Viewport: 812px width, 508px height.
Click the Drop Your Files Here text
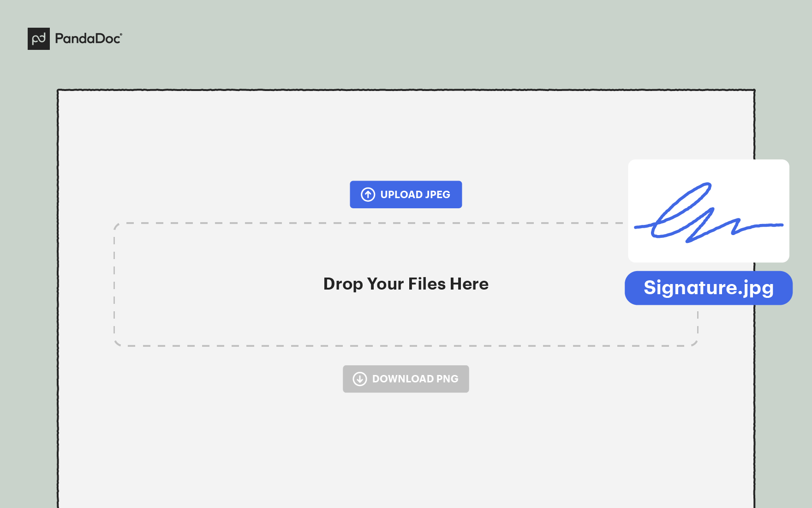(x=406, y=284)
